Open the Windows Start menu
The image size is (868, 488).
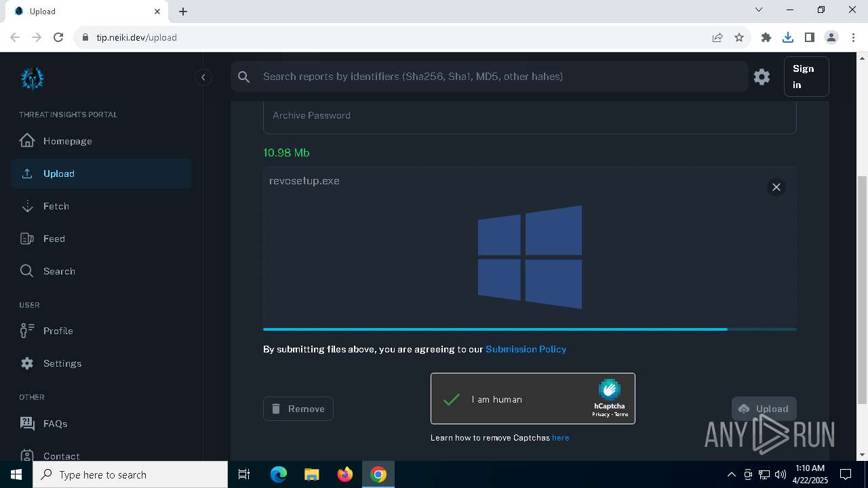click(x=16, y=474)
